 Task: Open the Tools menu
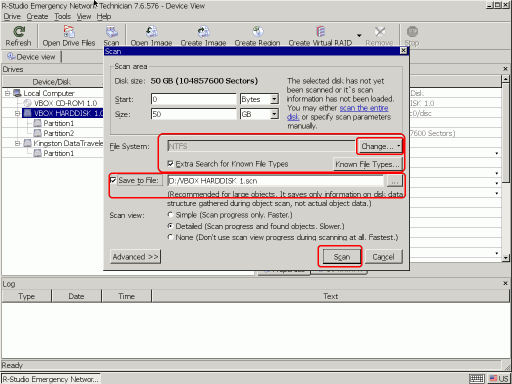click(63, 16)
